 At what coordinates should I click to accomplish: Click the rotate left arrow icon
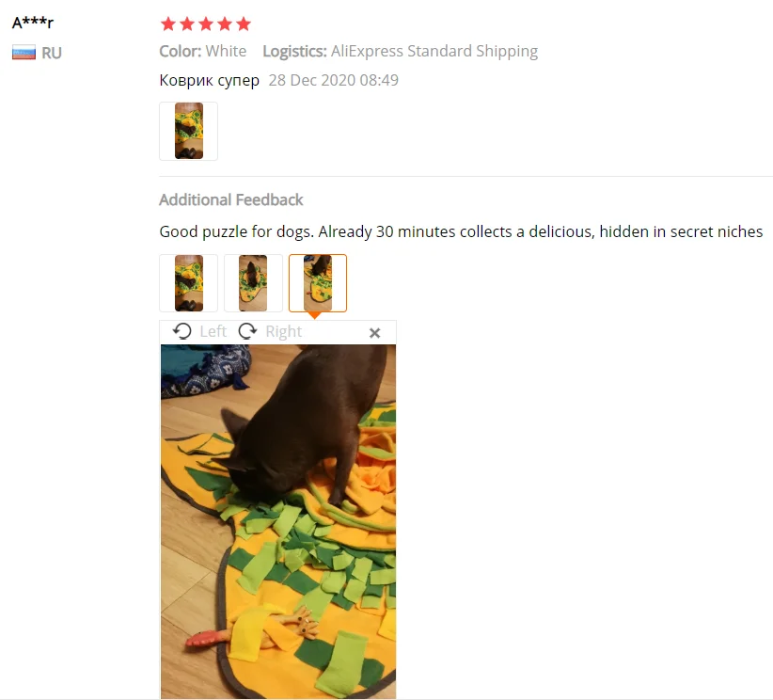(x=181, y=331)
